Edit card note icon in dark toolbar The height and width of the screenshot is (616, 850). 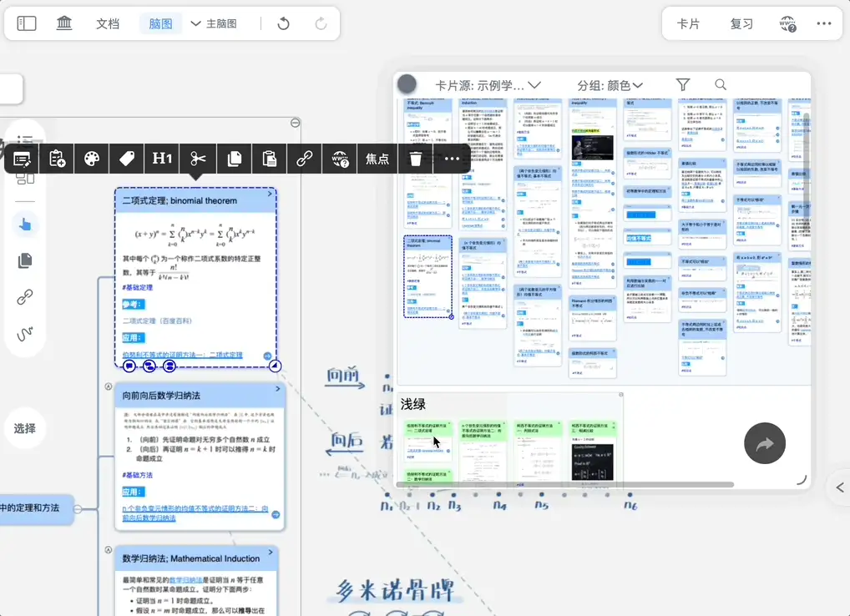tap(22, 159)
